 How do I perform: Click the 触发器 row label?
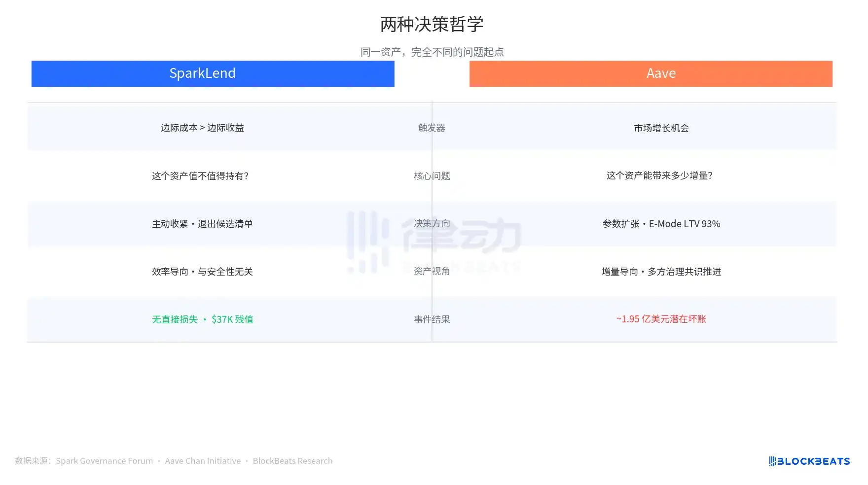point(432,128)
